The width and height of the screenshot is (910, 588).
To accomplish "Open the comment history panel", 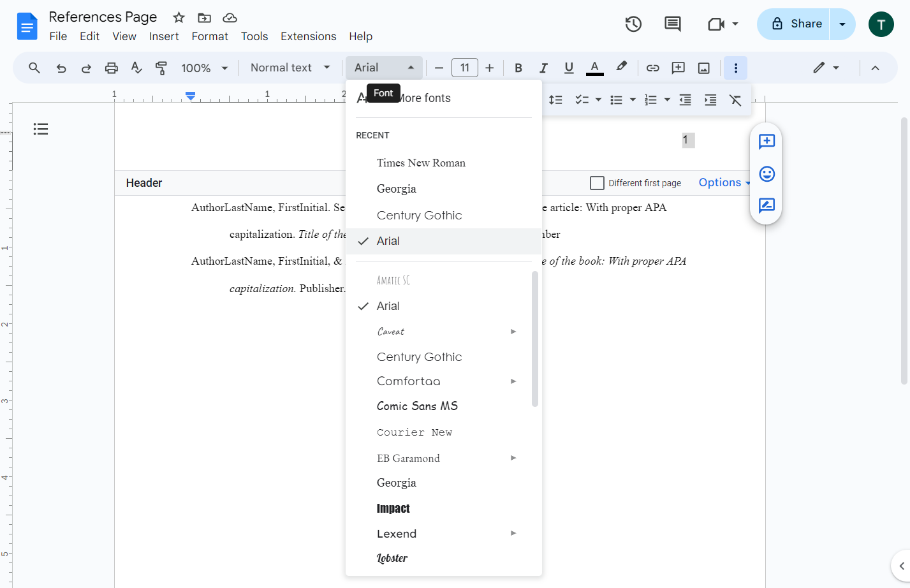I will [x=673, y=24].
